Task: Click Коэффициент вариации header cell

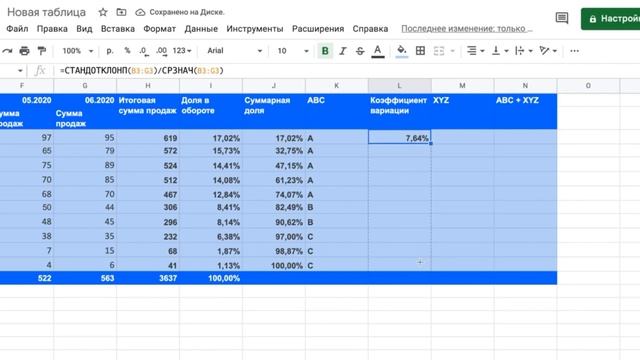Action: click(400, 111)
